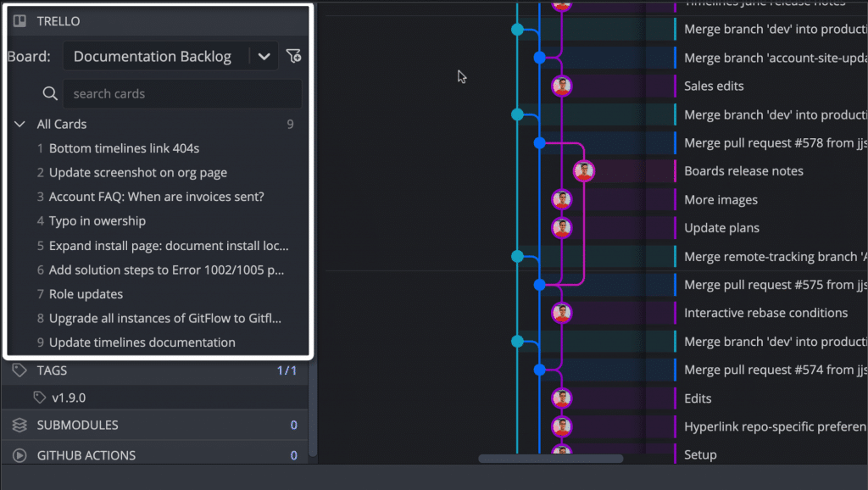The image size is (868, 490).
Task: Open the Role updates card
Action: tap(86, 294)
